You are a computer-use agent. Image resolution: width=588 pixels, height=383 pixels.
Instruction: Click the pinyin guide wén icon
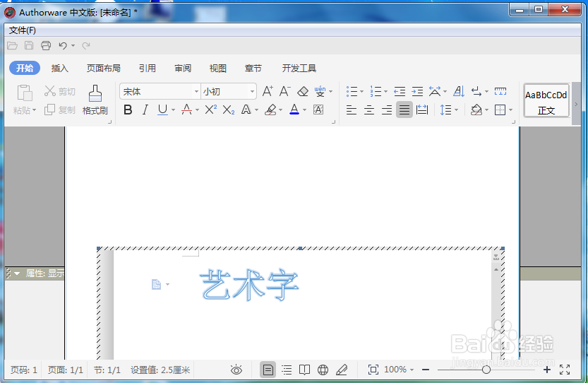click(x=320, y=91)
